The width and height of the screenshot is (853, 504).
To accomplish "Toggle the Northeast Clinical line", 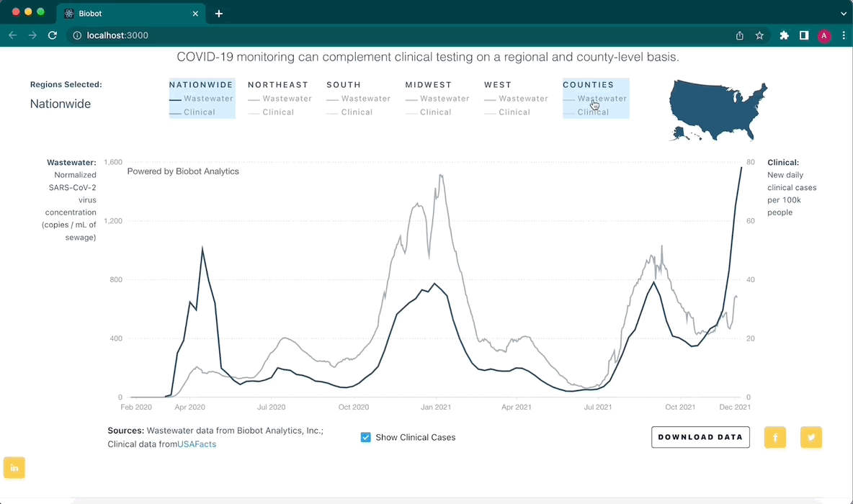I will [277, 112].
